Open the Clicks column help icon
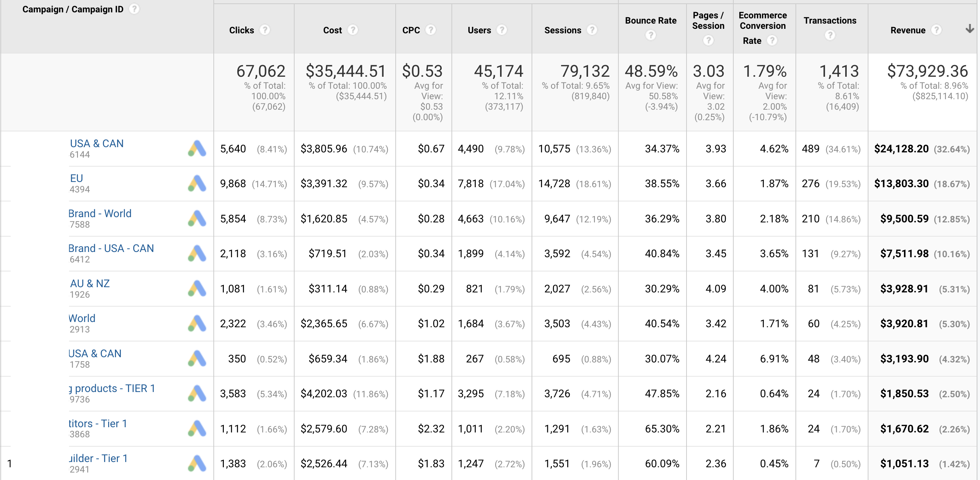 click(x=265, y=30)
